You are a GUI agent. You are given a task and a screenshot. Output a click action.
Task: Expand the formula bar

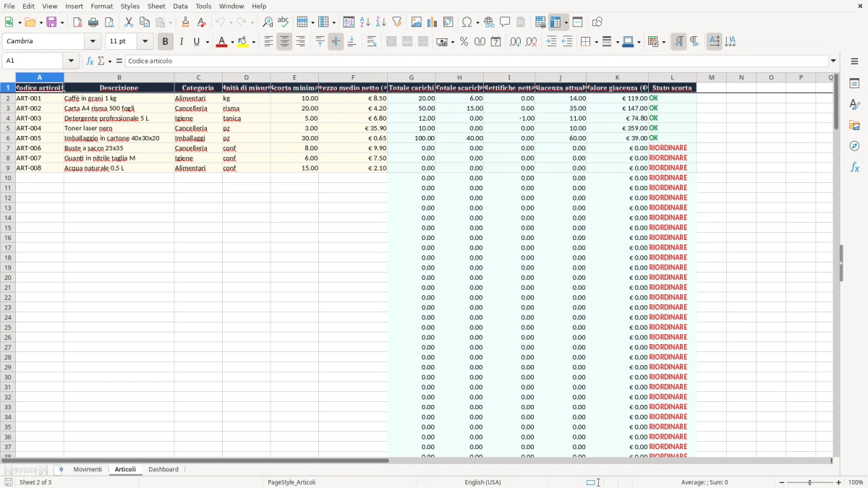tap(833, 61)
